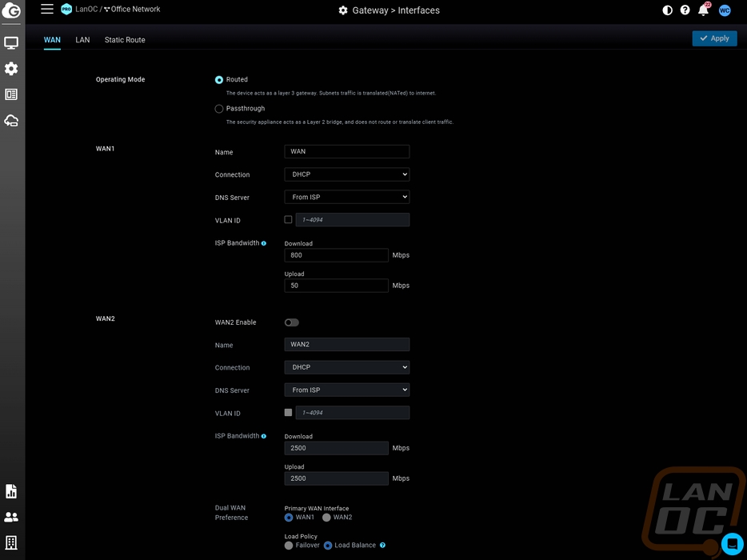Click WAN2 ISP Bandwidth info icon
This screenshot has width=747, height=560.
click(264, 436)
